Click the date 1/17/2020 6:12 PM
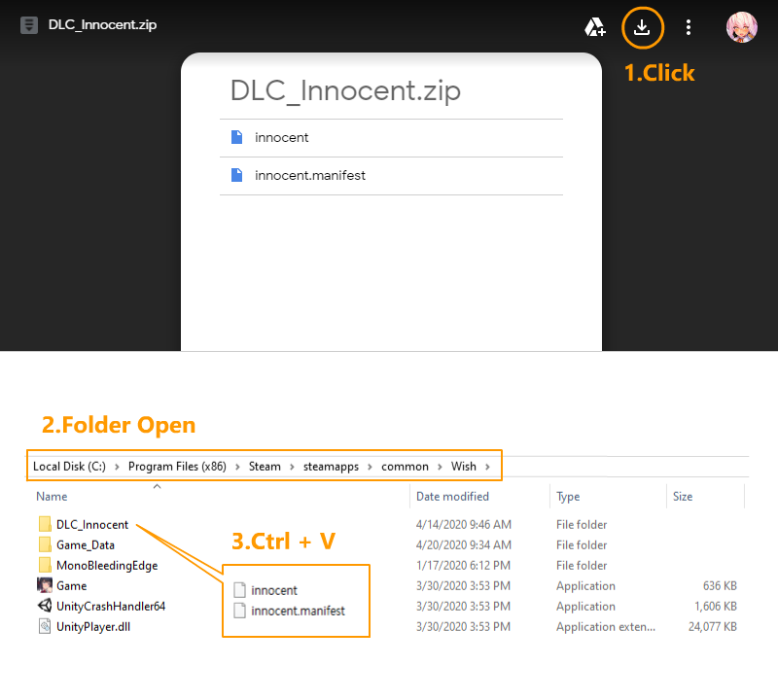 coord(463,565)
